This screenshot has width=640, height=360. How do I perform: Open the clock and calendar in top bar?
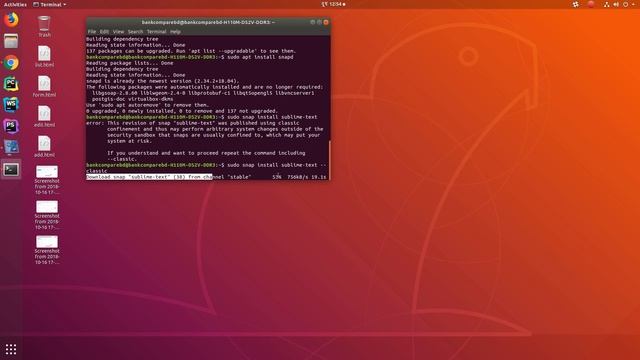(334, 4)
